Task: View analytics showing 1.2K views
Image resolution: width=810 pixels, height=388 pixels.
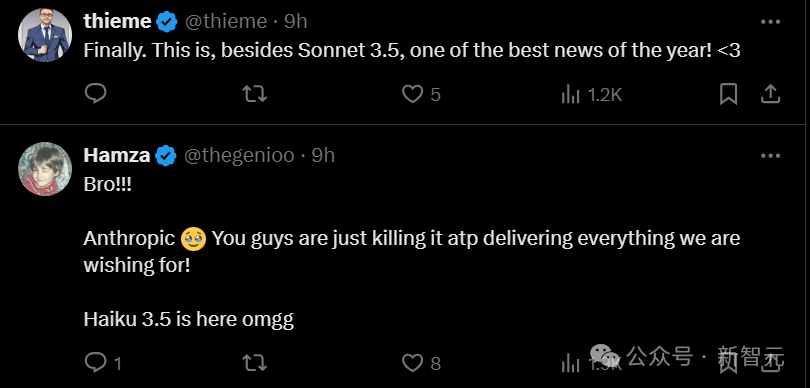Action: click(x=591, y=95)
